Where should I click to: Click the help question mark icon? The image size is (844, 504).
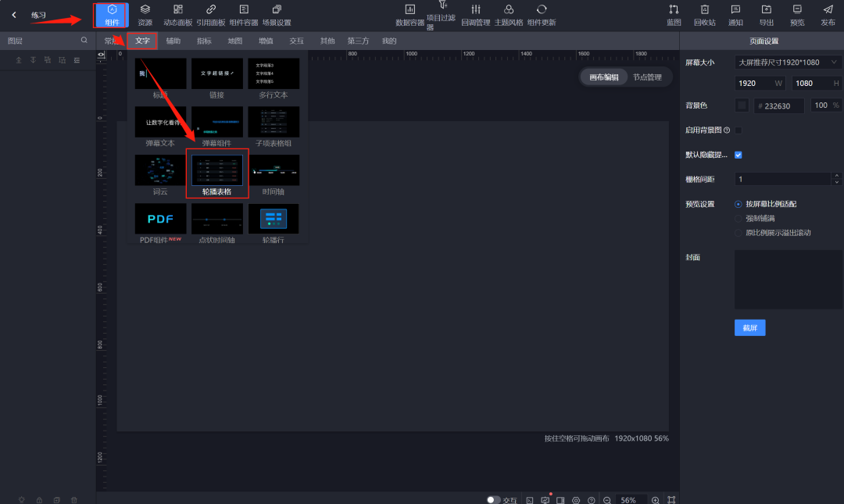(x=591, y=500)
